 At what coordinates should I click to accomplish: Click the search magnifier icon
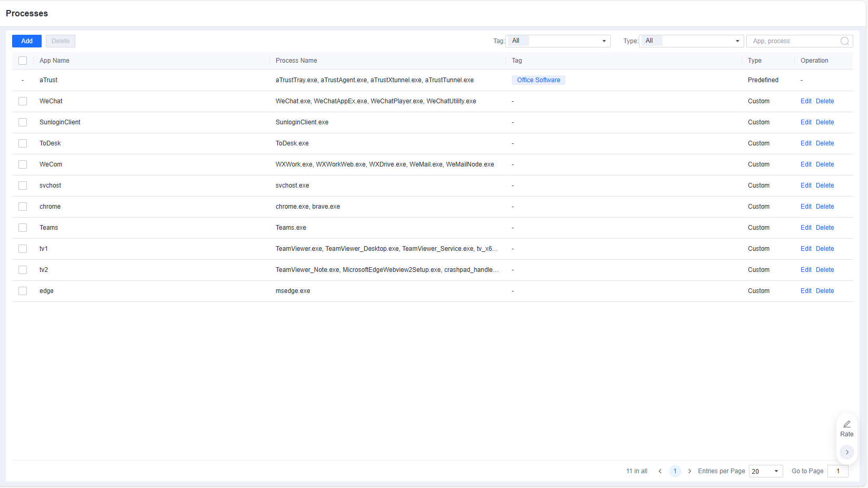844,41
